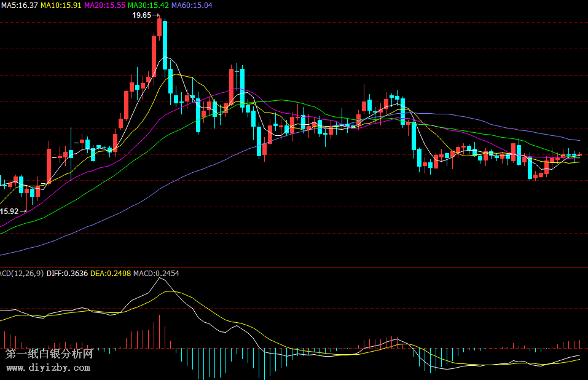Click the MA60:15.04 moving average label
The width and height of the screenshot is (588, 380).
(x=192, y=5)
